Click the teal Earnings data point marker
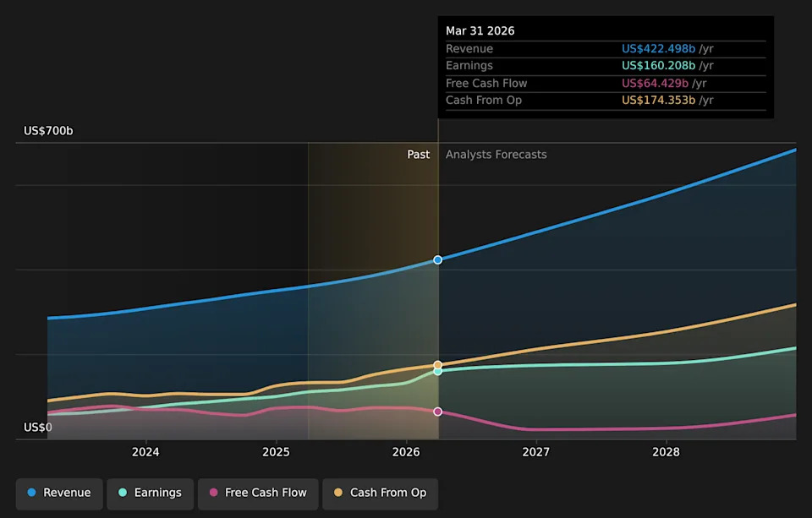812x518 pixels. pos(437,371)
